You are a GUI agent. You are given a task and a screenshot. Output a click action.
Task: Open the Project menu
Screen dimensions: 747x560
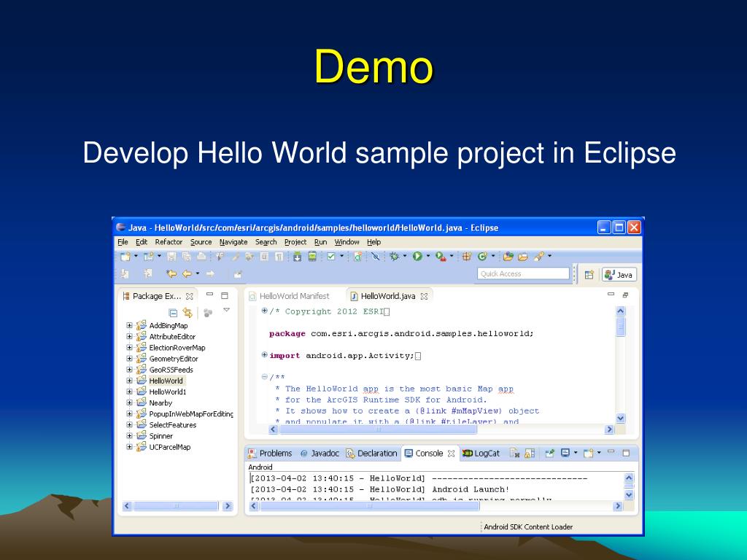coord(295,242)
